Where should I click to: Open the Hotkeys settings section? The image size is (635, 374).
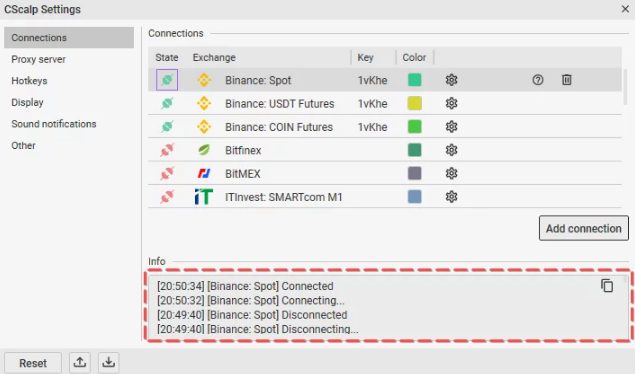[x=29, y=81]
